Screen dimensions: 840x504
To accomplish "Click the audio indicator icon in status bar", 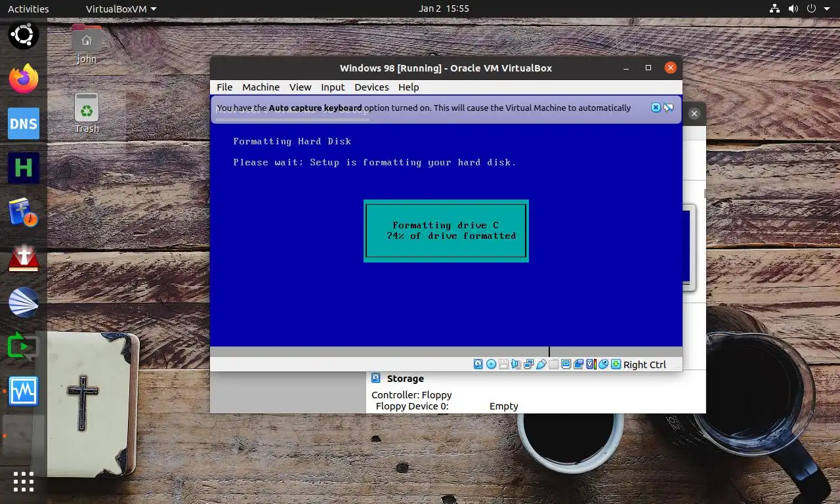I will pos(516,364).
